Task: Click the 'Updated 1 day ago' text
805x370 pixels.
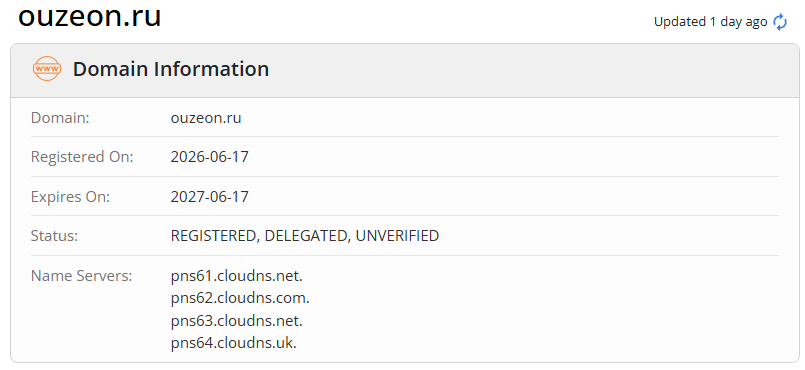Action: (x=711, y=22)
